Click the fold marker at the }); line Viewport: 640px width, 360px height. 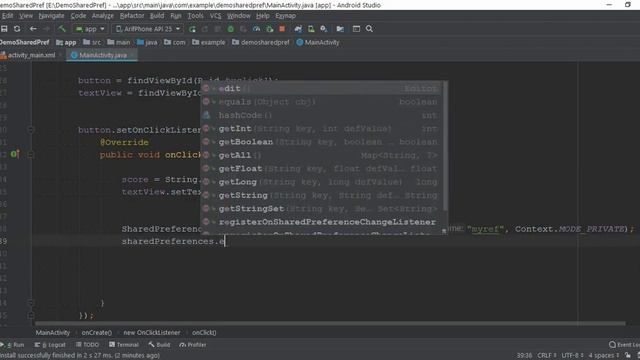pos(31,316)
